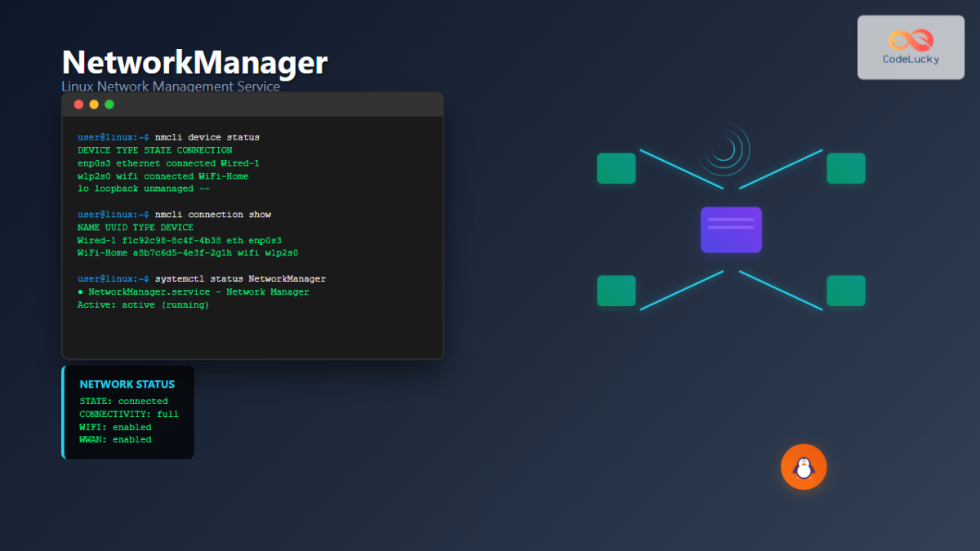Click the yellow traffic light swatch
Image resolution: width=980 pixels, height=551 pixels.
[x=93, y=104]
